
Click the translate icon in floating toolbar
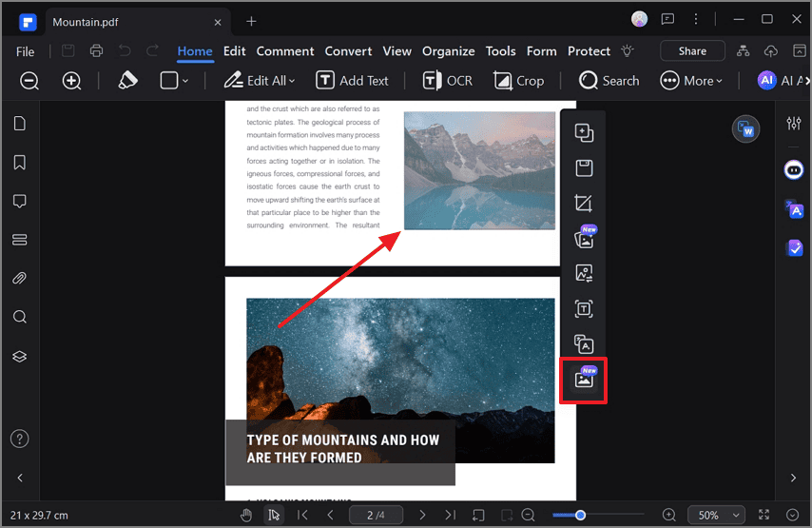click(584, 344)
